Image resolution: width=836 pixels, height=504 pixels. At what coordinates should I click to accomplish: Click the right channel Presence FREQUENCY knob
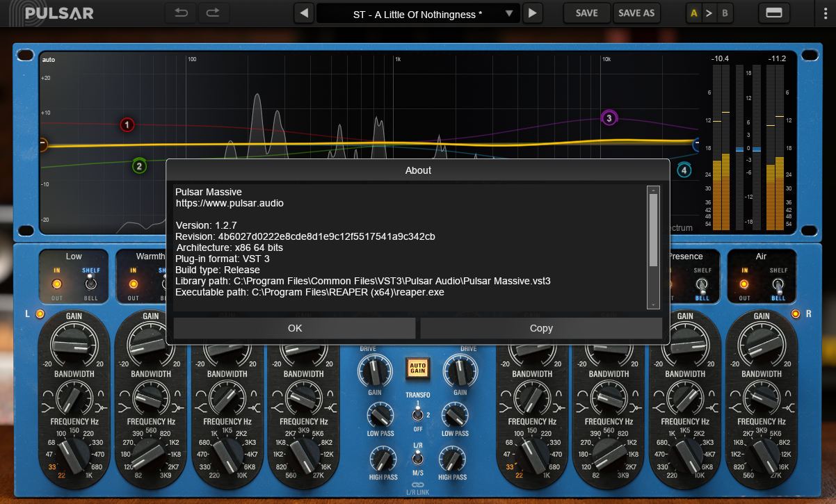(x=685, y=454)
